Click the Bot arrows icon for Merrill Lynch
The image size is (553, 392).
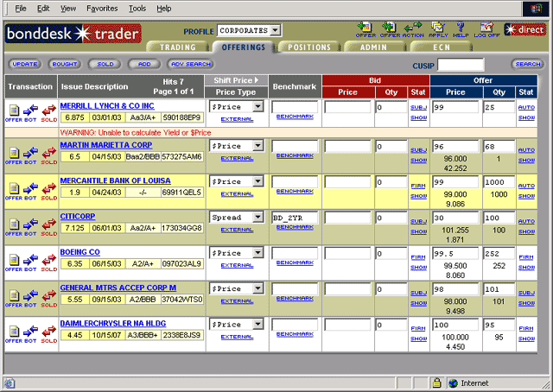[x=31, y=113]
